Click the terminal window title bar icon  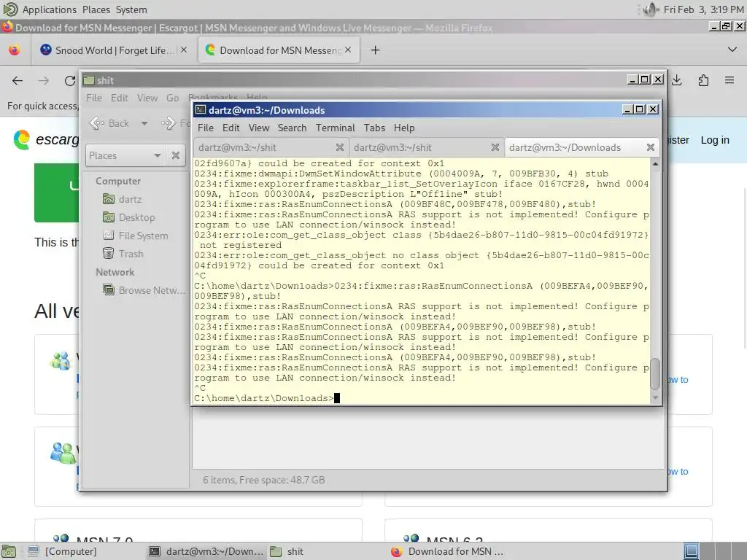[x=201, y=110]
